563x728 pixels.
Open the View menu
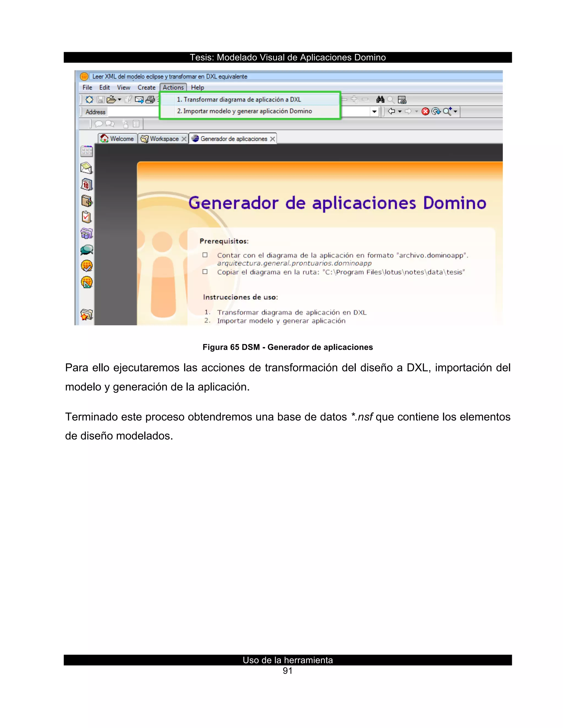coord(123,87)
